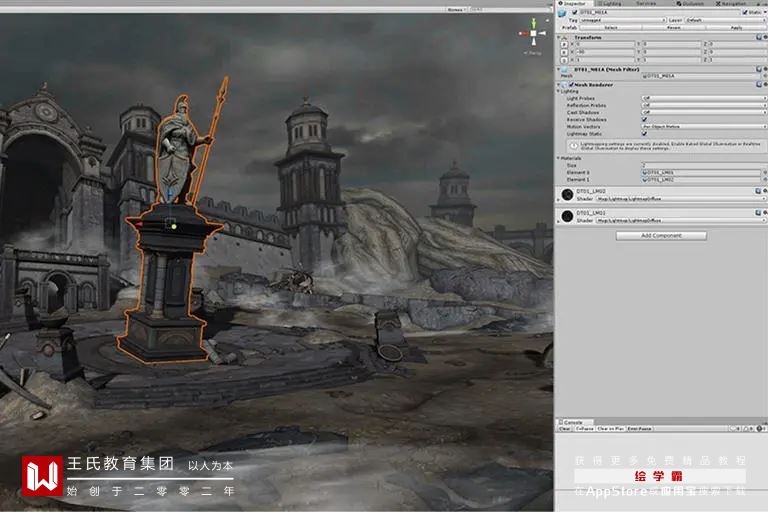Open the first material help icon
Image resolution: width=768 pixels, height=512 pixels.
(x=759, y=191)
